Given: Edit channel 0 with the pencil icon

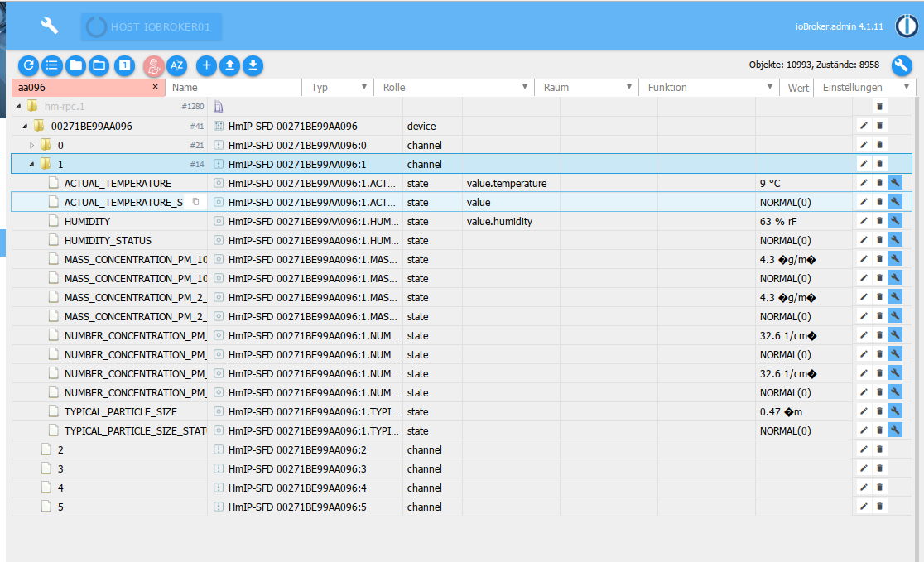Looking at the screenshot, I should tap(864, 144).
